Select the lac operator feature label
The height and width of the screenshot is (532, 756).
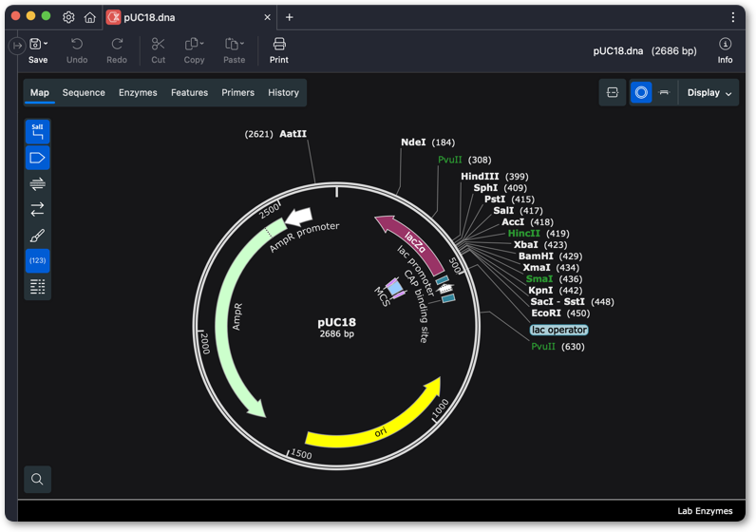pos(558,330)
